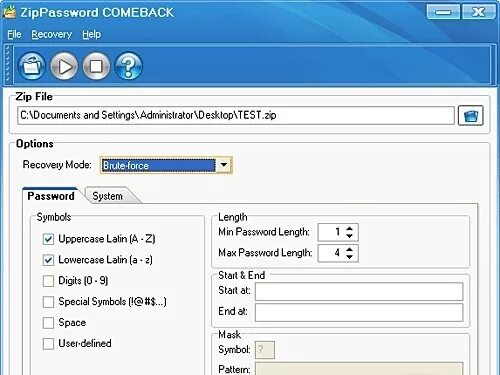
Task: Enable the User-defined checkbox
Action: pos(48,344)
